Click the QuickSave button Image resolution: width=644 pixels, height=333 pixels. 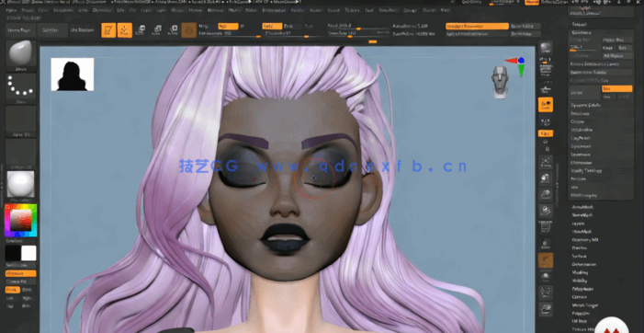pos(471,2)
